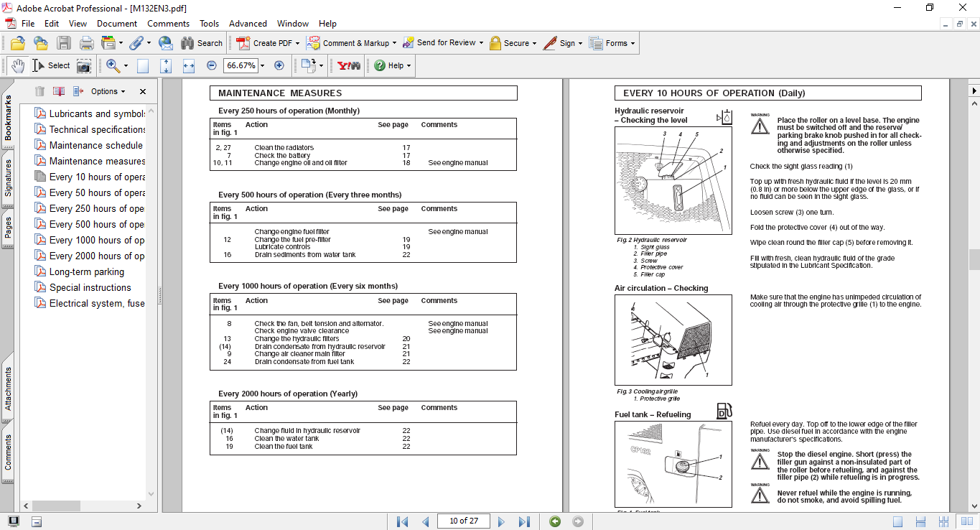Click the page number input field
The image size is (980, 530).
463,521
